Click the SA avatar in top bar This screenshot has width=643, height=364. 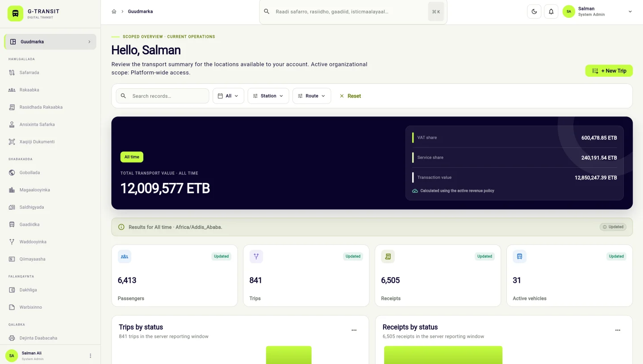(x=568, y=12)
